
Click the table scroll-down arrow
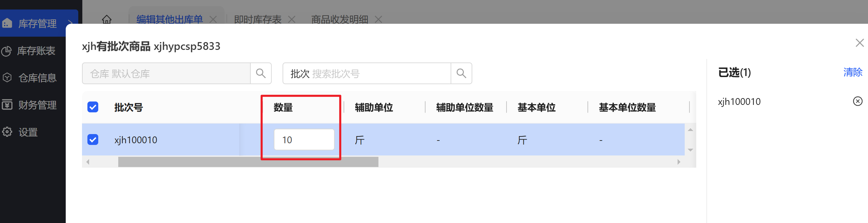tap(690, 150)
